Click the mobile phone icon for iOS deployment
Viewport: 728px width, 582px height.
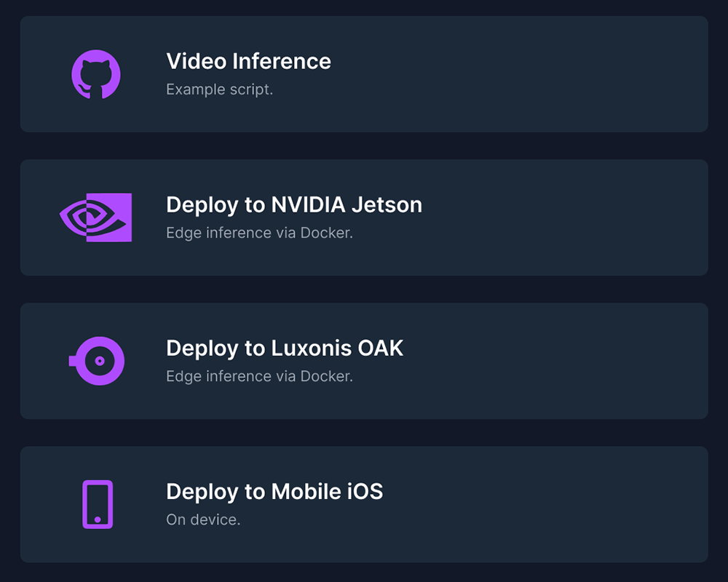(95, 503)
